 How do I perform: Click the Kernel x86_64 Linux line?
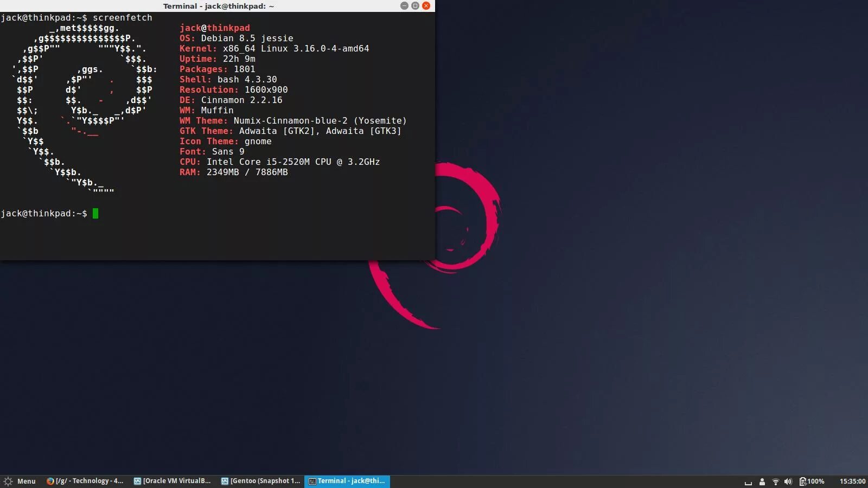pos(275,48)
